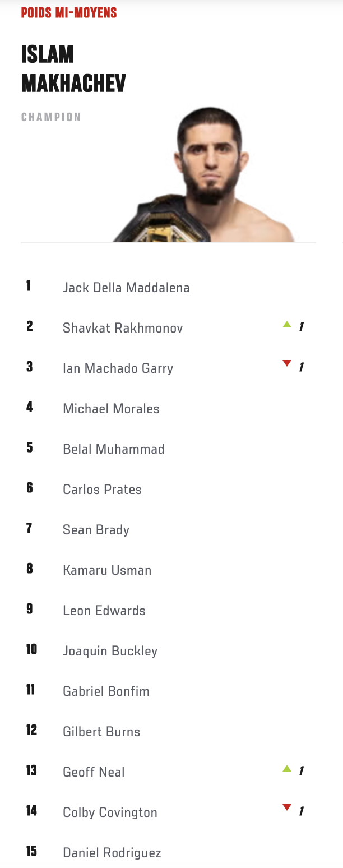The width and height of the screenshot is (343, 868).
Task: Open Gabriel Bonfim's fighter page
Action: (x=106, y=691)
